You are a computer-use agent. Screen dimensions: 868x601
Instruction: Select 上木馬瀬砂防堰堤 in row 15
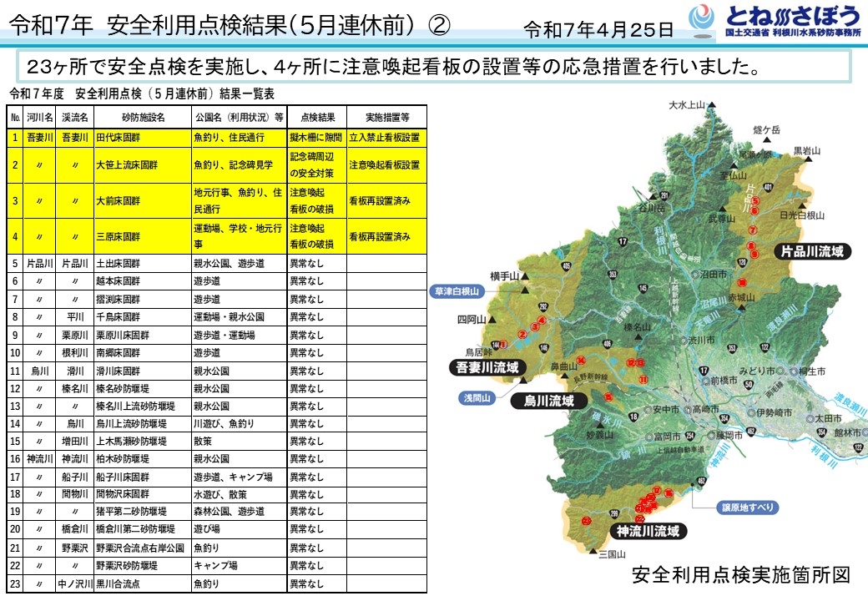tap(131, 442)
